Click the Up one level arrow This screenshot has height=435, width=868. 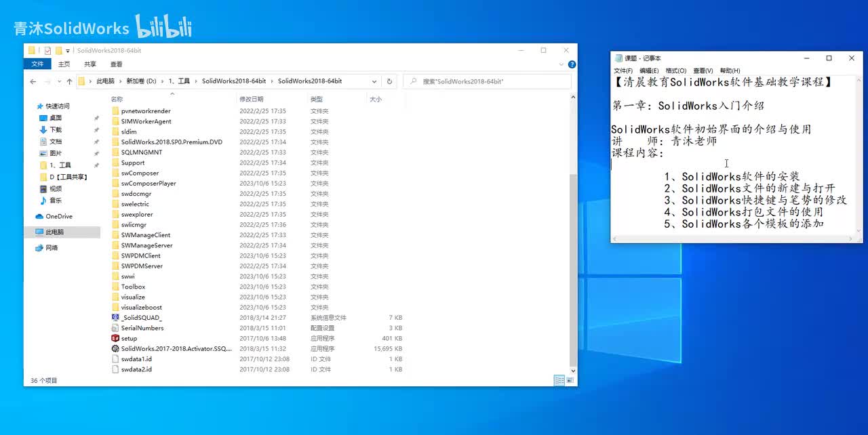69,81
